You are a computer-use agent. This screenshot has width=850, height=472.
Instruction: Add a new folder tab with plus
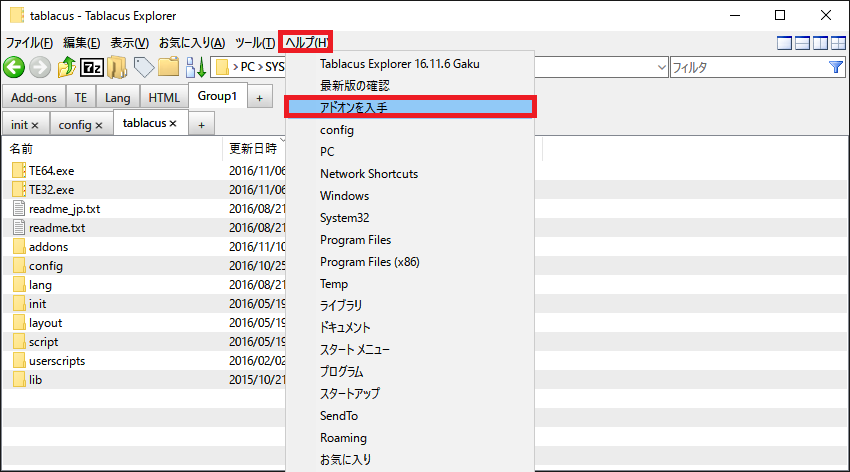(x=201, y=125)
